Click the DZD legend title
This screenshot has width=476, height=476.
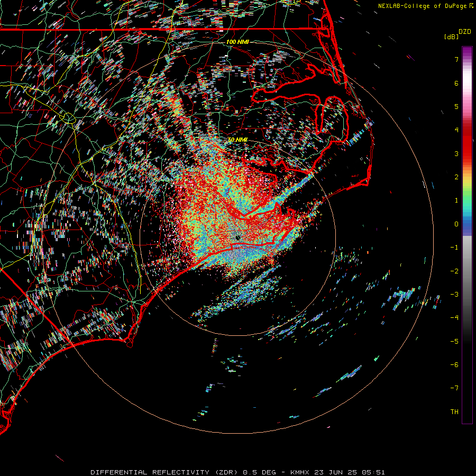click(x=465, y=32)
